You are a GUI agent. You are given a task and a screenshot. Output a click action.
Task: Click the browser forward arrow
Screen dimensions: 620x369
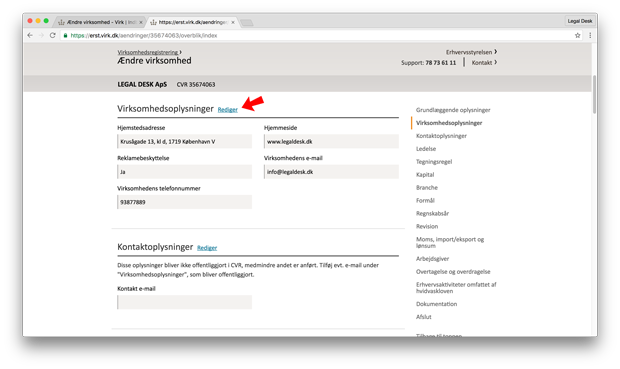41,35
